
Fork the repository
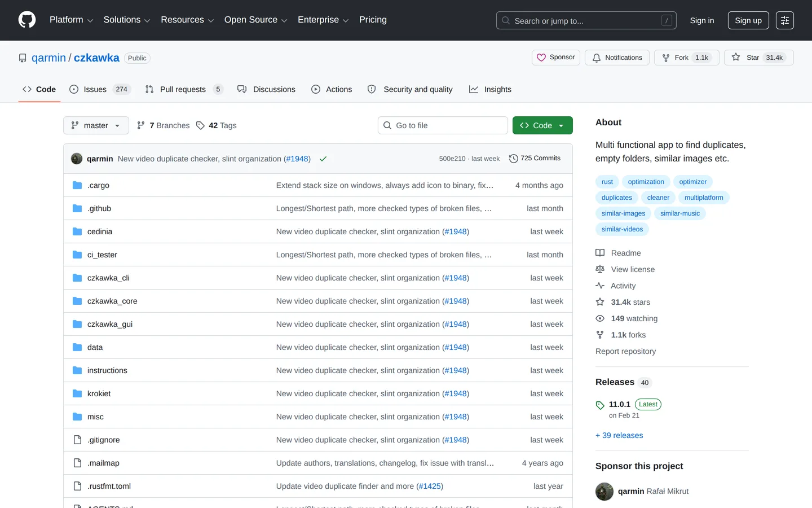click(686, 58)
